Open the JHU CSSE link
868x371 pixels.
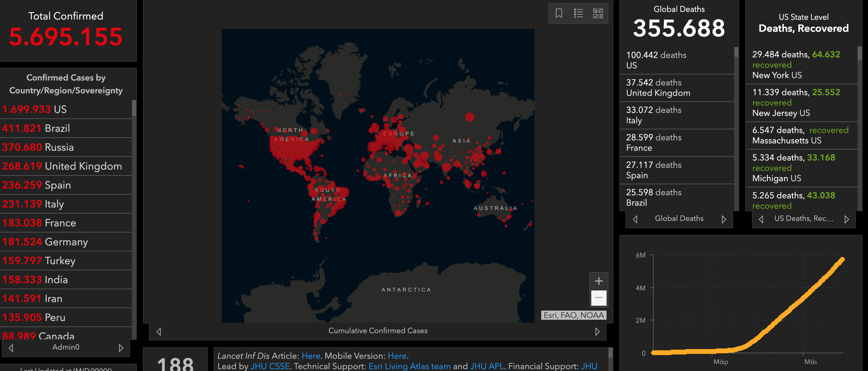coord(270,366)
